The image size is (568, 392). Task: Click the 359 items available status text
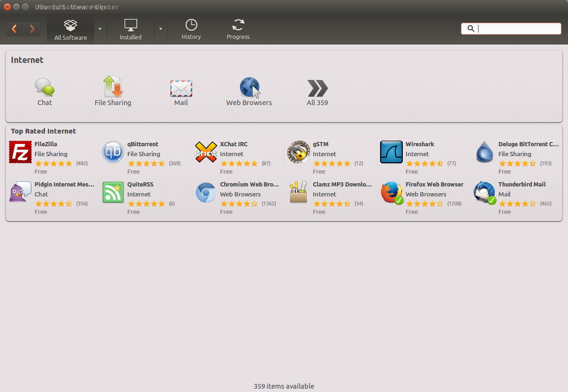(284, 386)
